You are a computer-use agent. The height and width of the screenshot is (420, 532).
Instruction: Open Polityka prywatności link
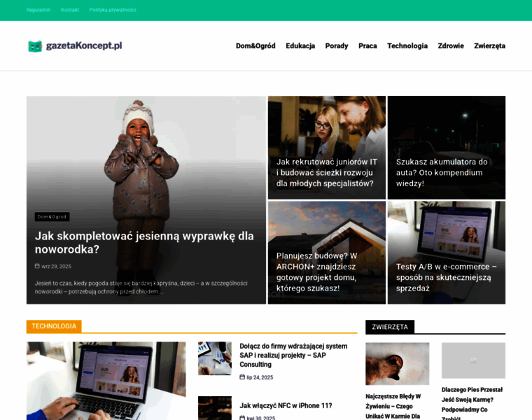point(113,10)
